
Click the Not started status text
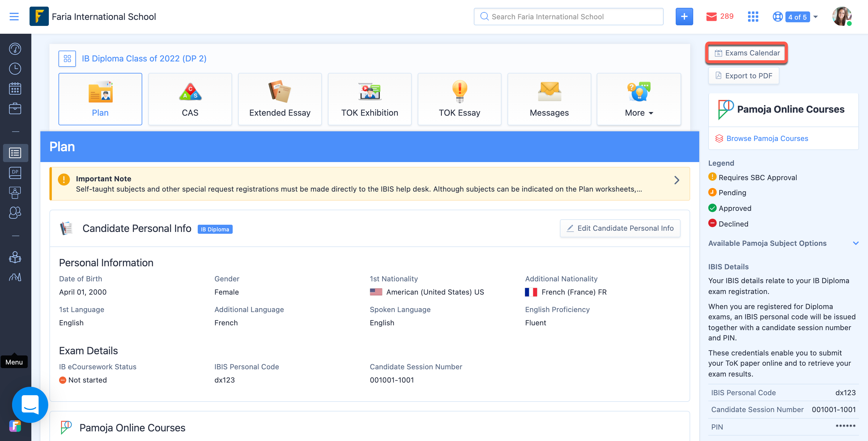pyautogui.click(x=87, y=380)
